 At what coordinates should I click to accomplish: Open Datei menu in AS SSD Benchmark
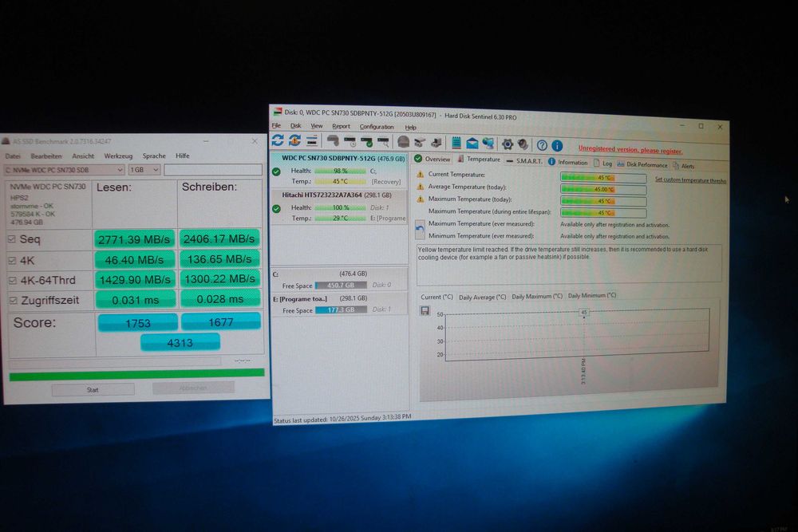click(x=13, y=156)
